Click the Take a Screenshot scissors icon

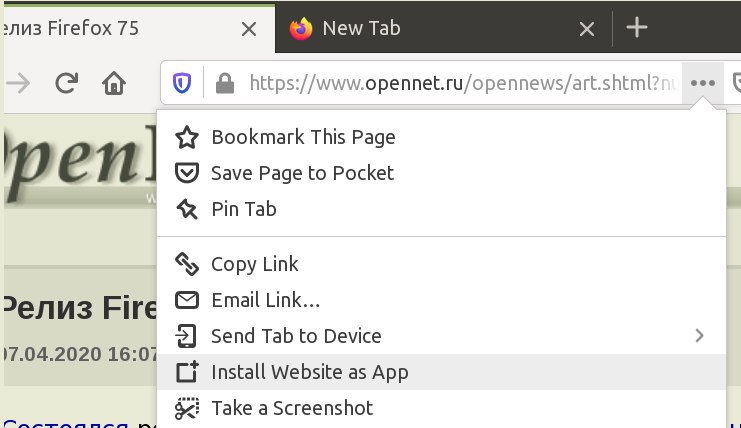187,408
